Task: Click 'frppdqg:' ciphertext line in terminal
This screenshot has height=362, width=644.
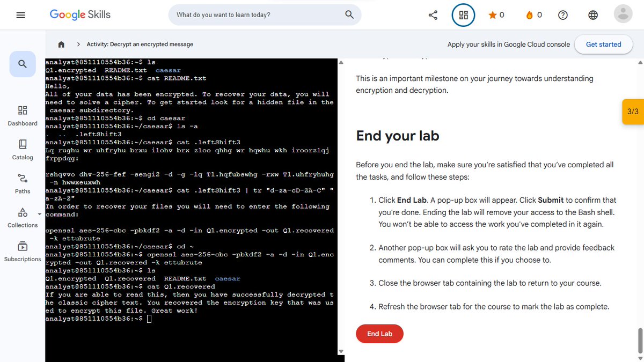Action: [x=62, y=159]
